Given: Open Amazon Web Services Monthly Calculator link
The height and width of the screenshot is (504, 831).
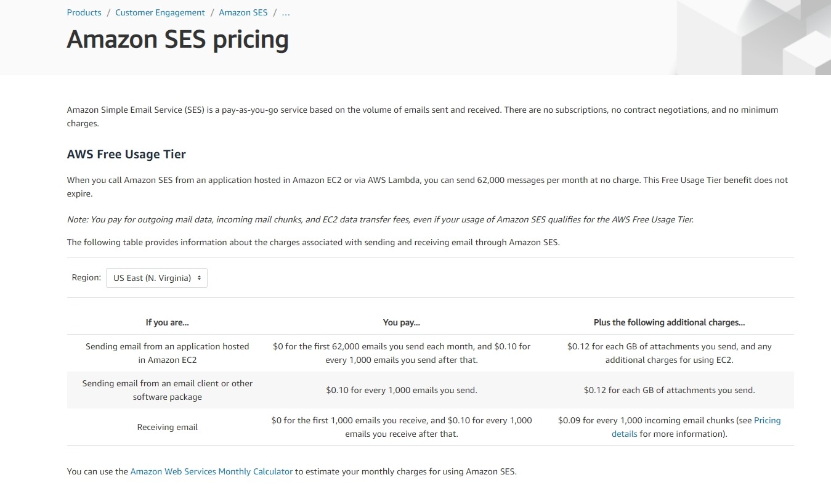Looking at the screenshot, I should [211, 471].
